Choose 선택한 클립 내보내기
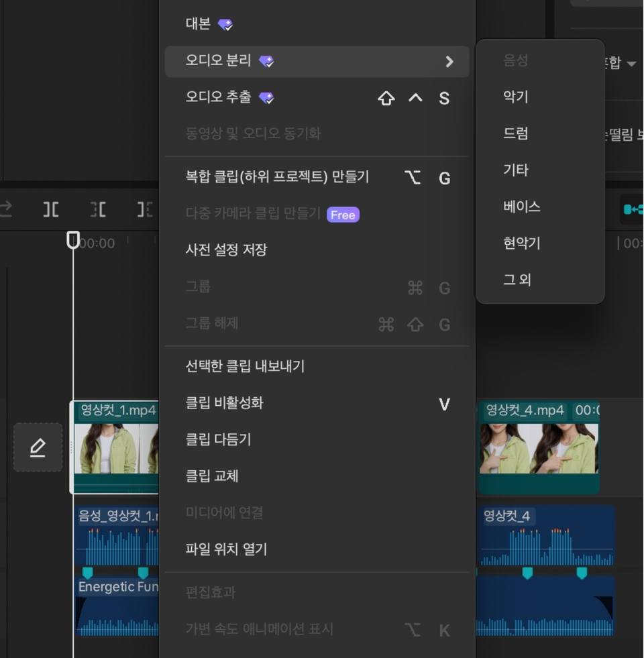Viewport: 644px width, 658px height. coord(317,366)
